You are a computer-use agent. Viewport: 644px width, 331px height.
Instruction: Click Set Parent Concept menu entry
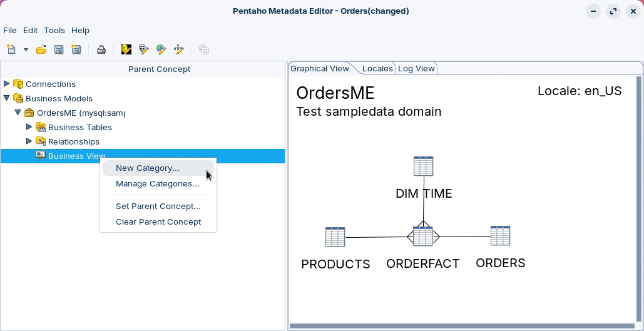(158, 206)
